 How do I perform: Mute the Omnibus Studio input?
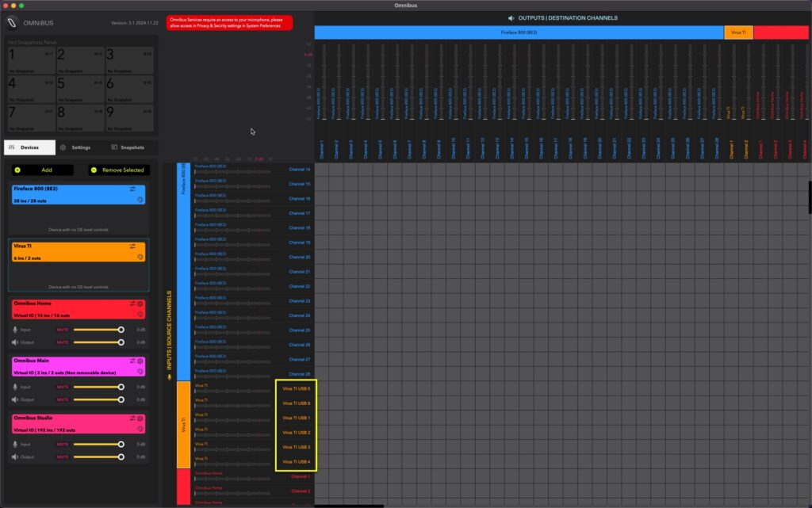click(62, 443)
